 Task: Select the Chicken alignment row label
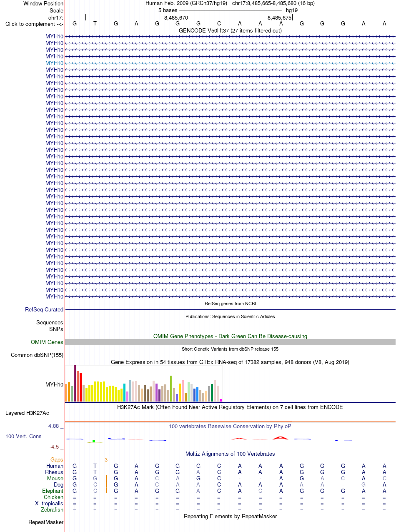pos(53,497)
